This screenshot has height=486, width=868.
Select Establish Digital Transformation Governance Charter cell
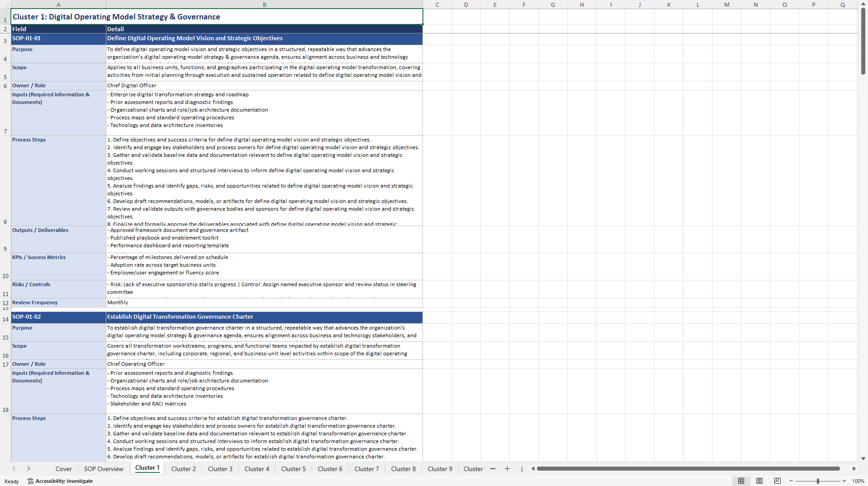click(x=265, y=317)
